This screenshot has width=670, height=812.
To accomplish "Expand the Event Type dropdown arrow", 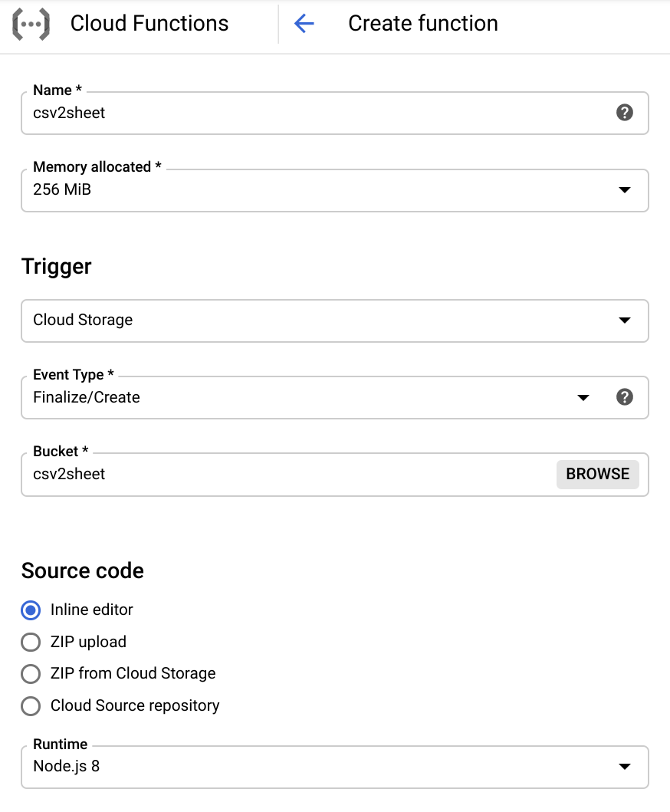I will coord(583,397).
